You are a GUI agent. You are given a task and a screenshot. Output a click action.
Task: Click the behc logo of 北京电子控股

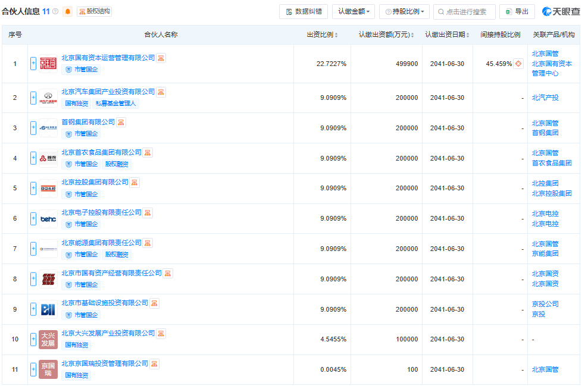click(x=48, y=218)
